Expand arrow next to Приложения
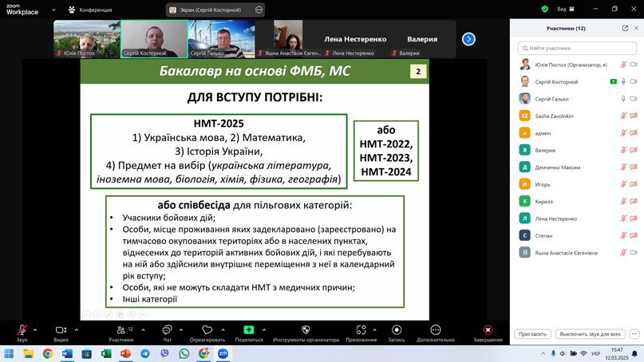Screen dimensions: 644x362 374,329
